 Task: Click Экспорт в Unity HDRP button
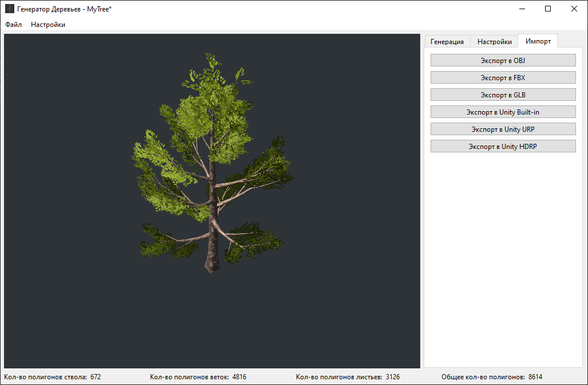[503, 146]
